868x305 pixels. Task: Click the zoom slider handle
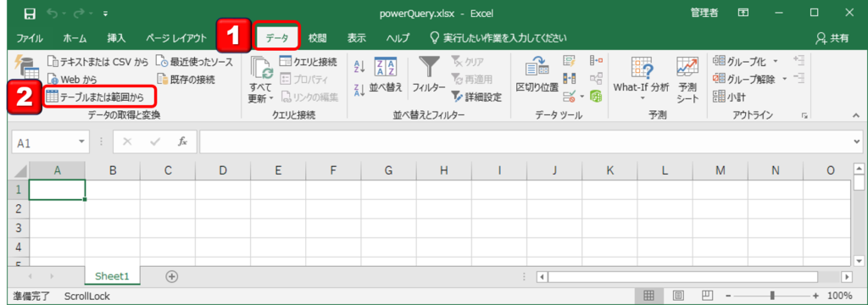coord(772,296)
